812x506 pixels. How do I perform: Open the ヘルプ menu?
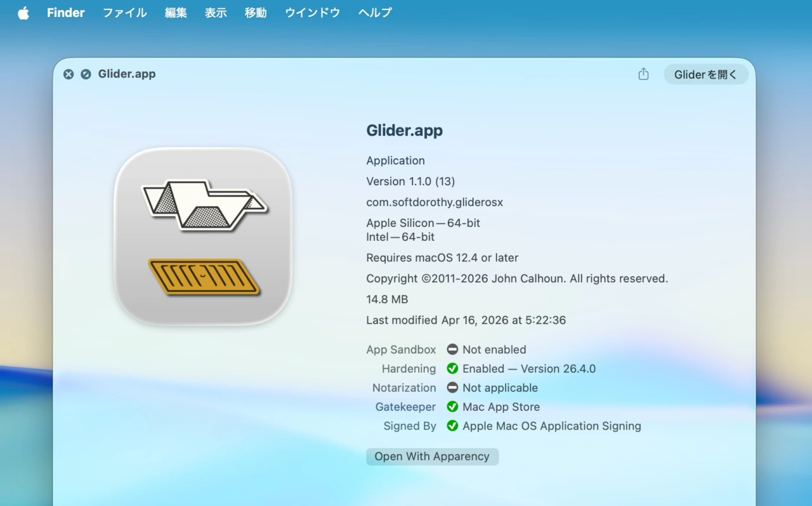375,13
